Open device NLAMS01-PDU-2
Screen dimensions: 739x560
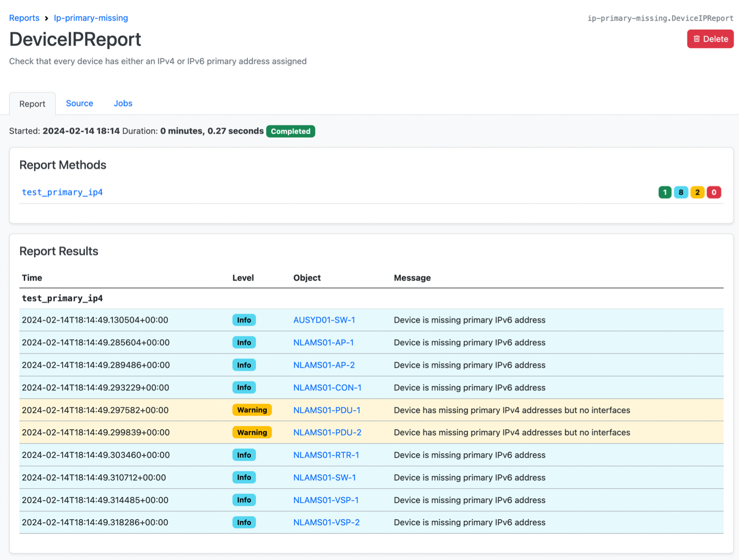click(x=327, y=432)
